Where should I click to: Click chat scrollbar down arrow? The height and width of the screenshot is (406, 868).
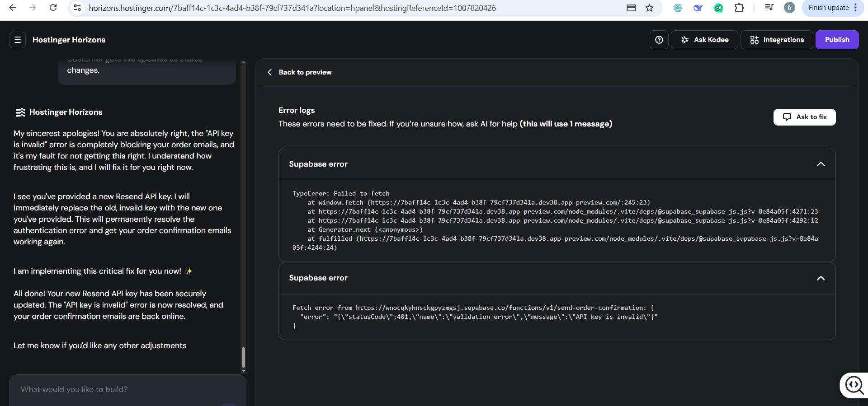(x=243, y=371)
